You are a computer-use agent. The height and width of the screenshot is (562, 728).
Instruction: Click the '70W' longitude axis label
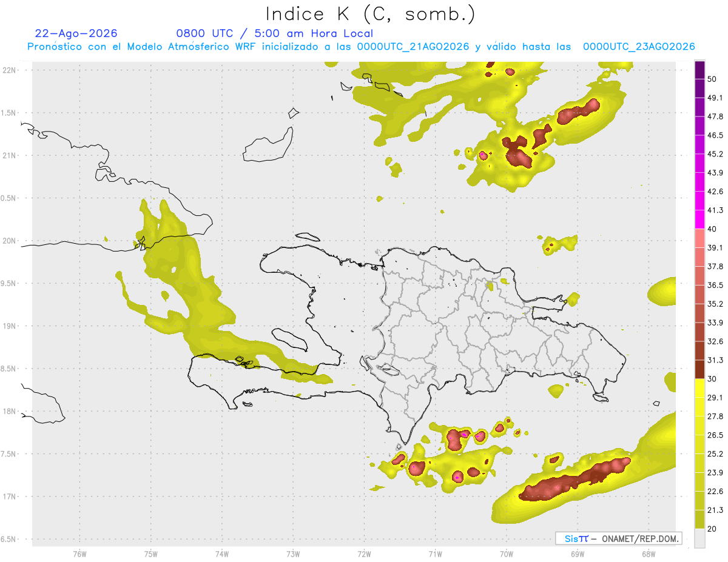[506, 554]
